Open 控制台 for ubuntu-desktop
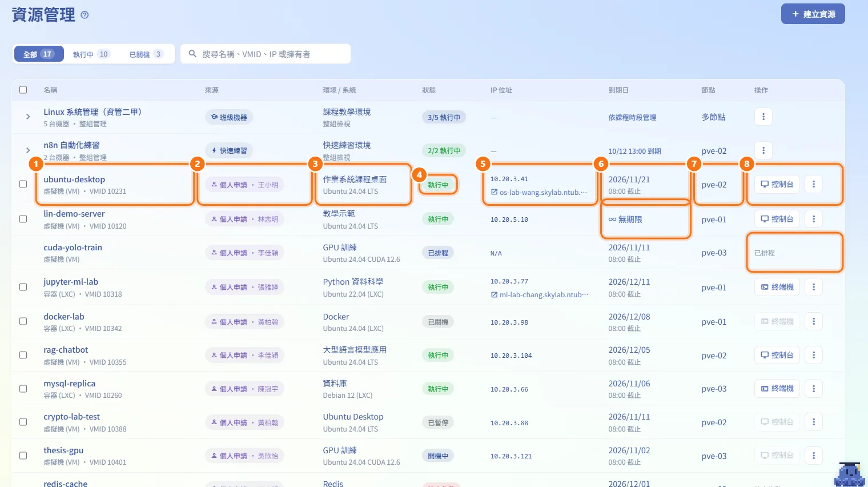This screenshot has height=487, width=868. click(777, 184)
